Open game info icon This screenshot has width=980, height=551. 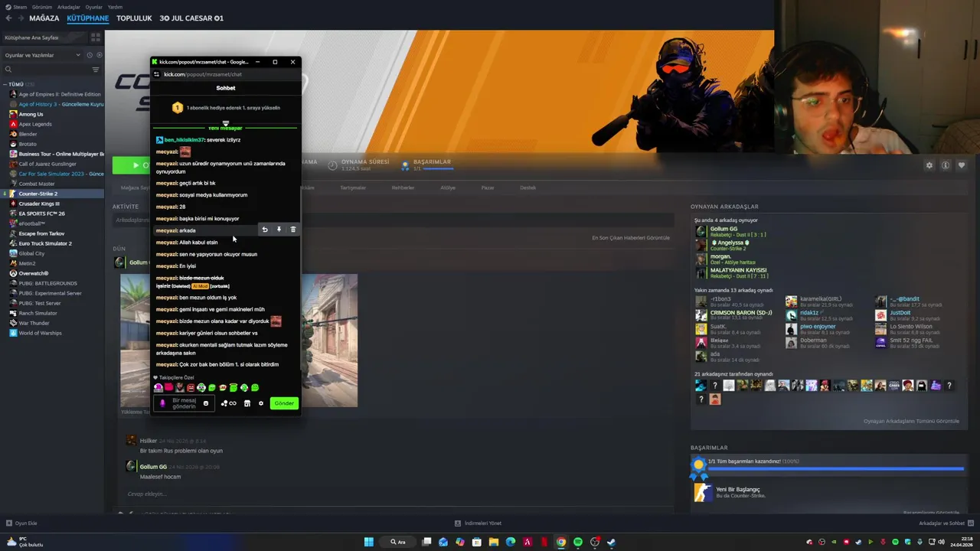pos(946,165)
